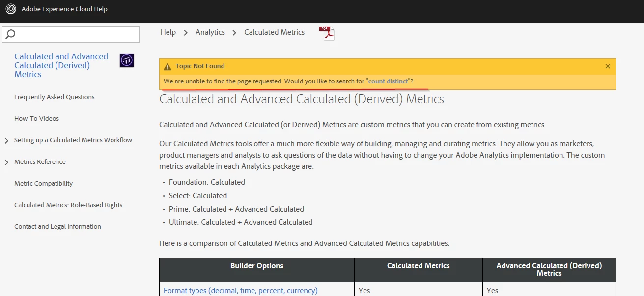Click the warning triangle icon in alert
Screen dimensions: 644x296
click(x=168, y=66)
